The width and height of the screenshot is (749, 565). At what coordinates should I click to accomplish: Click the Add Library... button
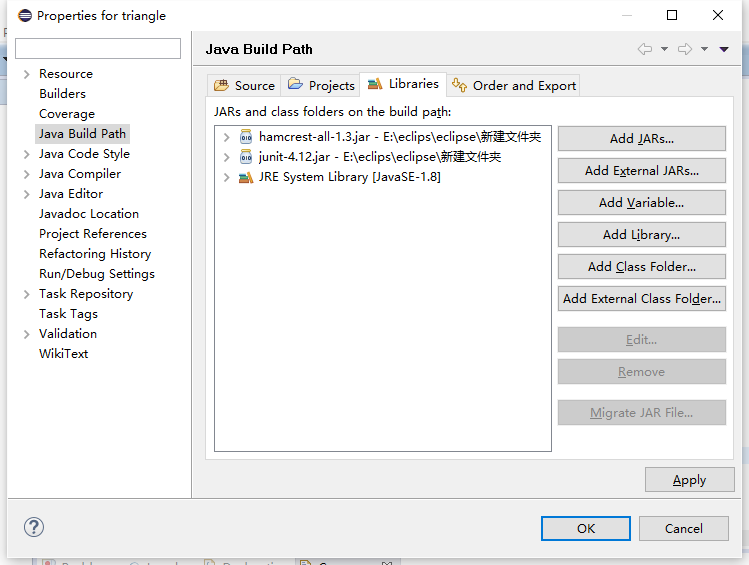642,235
